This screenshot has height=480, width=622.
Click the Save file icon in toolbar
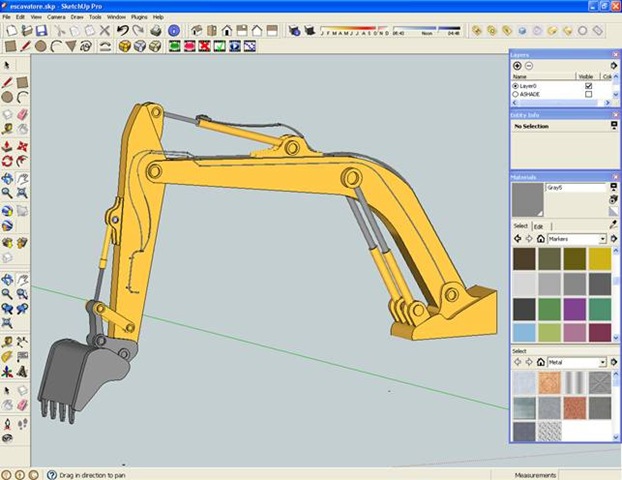tap(42, 31)
